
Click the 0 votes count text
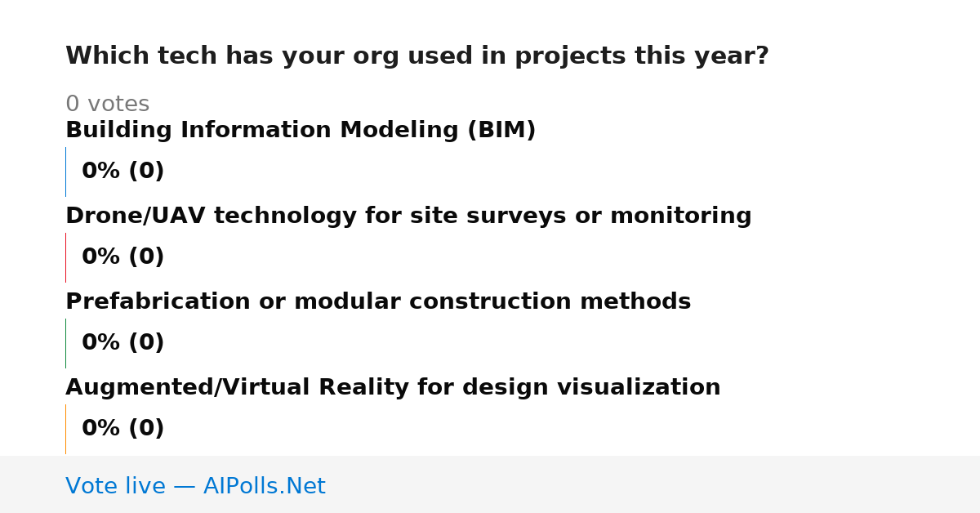[x=107, y=105]
